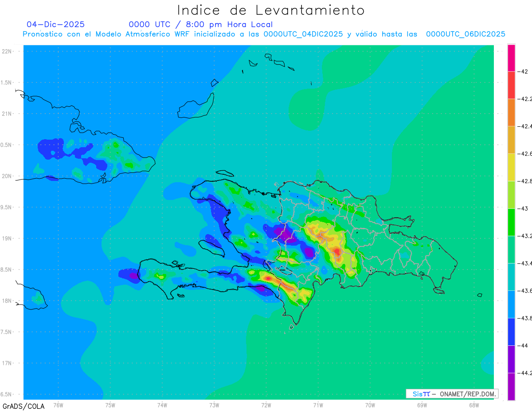This screenshot has width=532, height=411.
Task: Click the '8.5N' latitude label
Action: click(7, 270)
